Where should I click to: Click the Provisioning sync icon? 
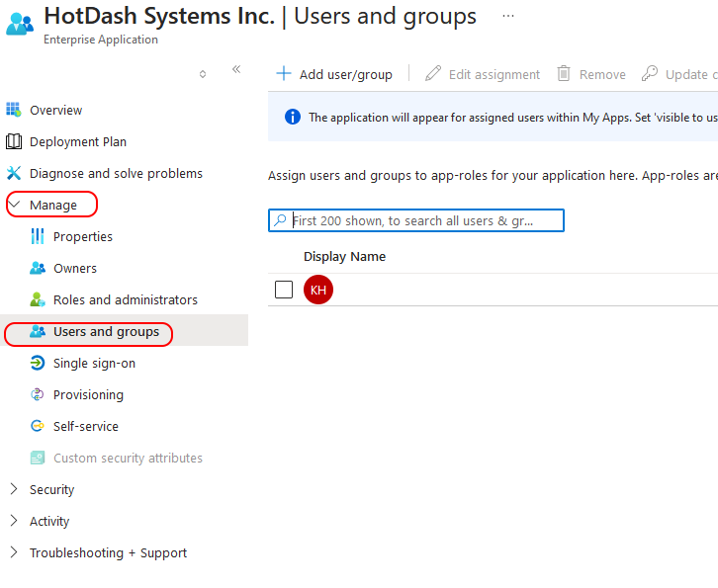point(38,394)
